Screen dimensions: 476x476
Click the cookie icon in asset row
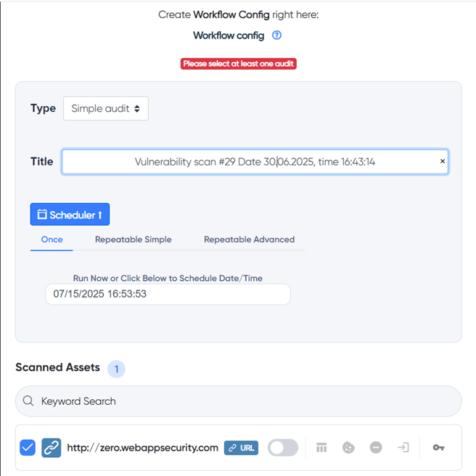click(348, 448)
